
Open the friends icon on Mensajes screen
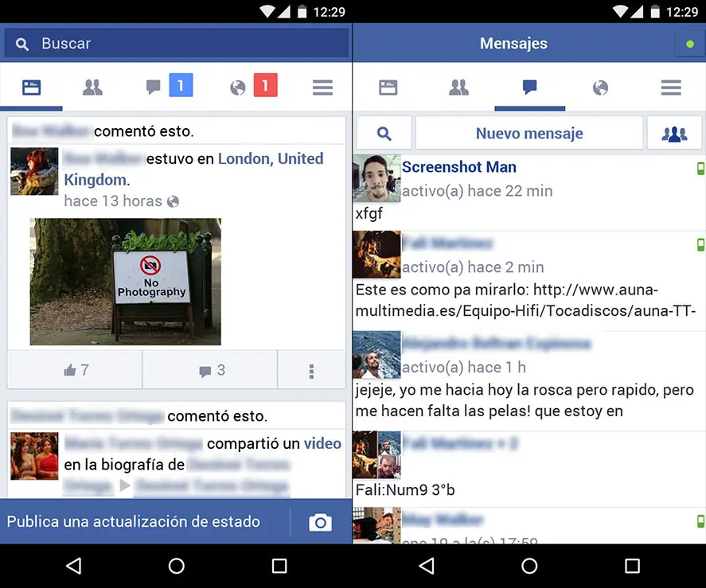pos(458,88)
